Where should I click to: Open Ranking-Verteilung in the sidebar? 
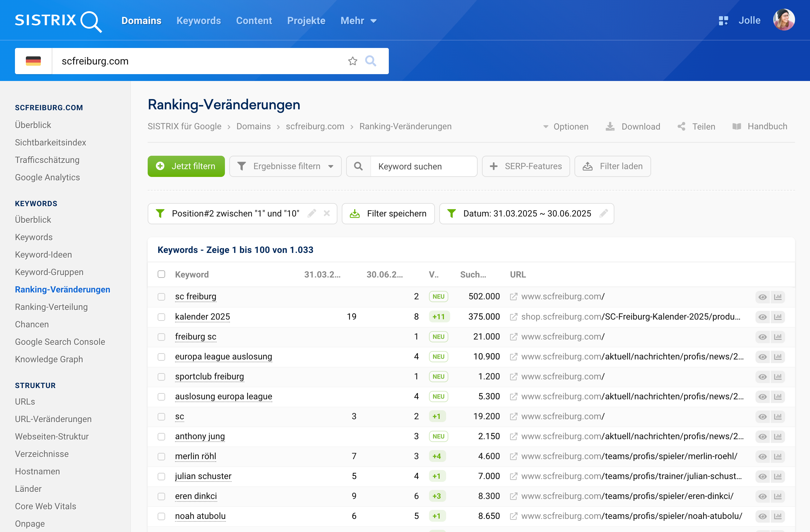pyautogui.click(x=51, y=307)
